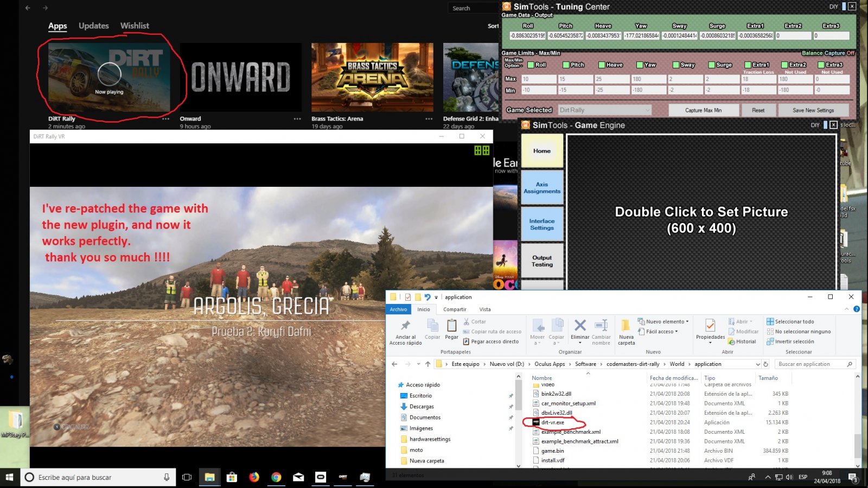Image resolution: width=868 pixels, height=488 pixels.
Task: Collapse the Explorer ribbon chevron
Action: click(x=847, y=309)
